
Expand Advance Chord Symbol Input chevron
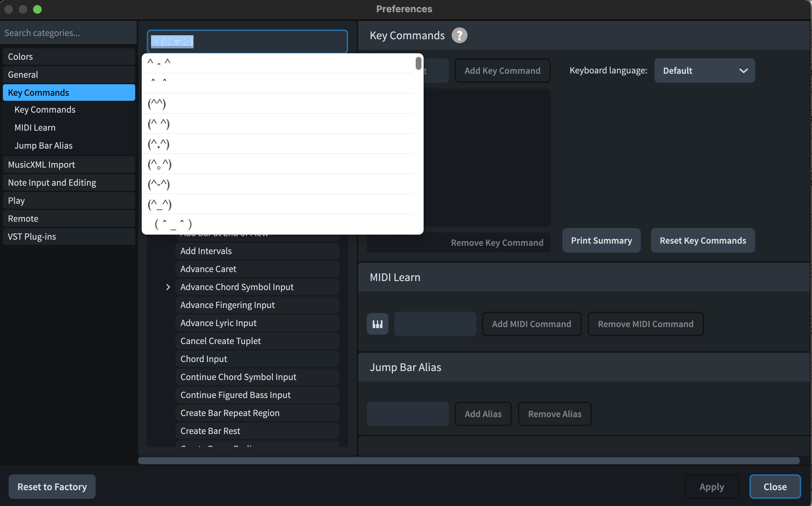[168, 287]
